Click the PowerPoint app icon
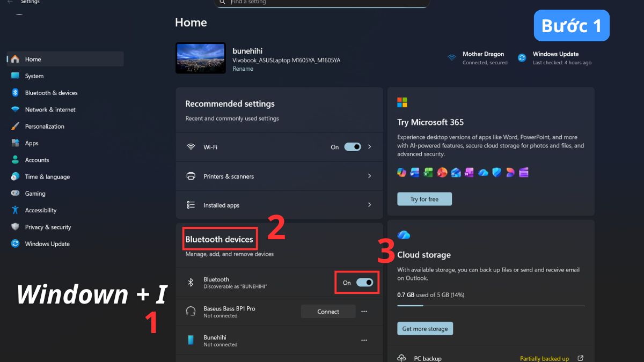The width and height of the screenshot is (644, 362). pos(442,172)
